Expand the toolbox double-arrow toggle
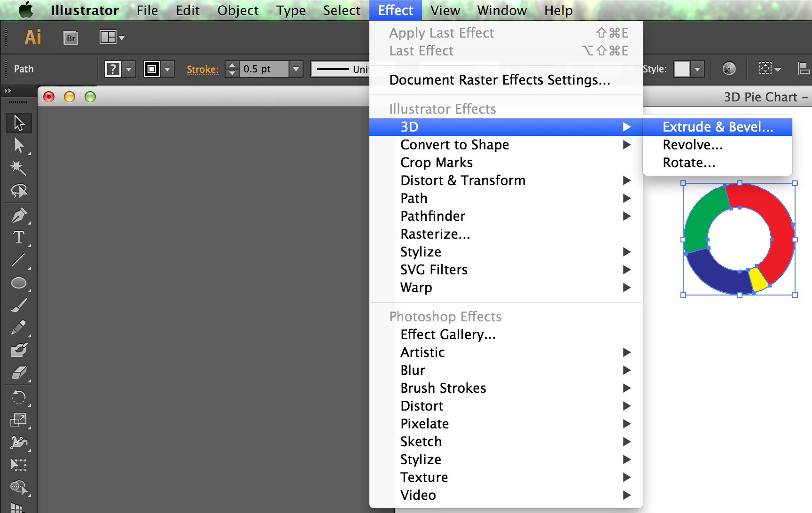812x513 pixels. (x=8, y=91)
